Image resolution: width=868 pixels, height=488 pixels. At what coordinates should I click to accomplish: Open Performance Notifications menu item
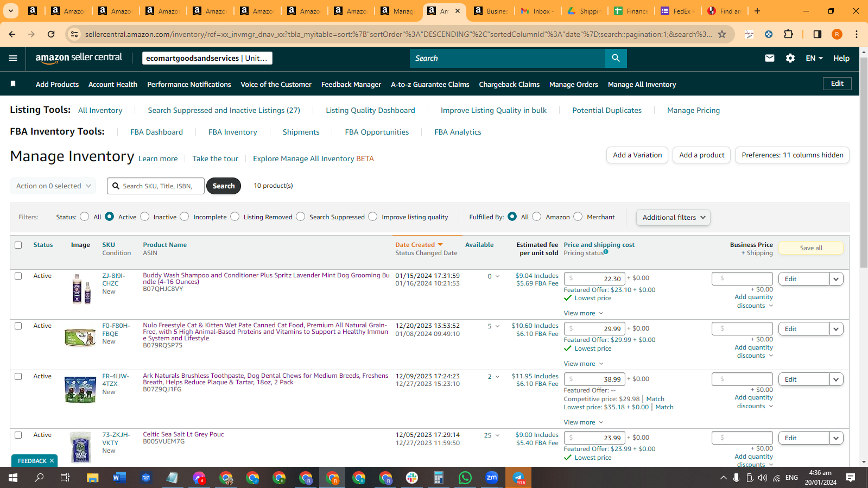(189, 84)
